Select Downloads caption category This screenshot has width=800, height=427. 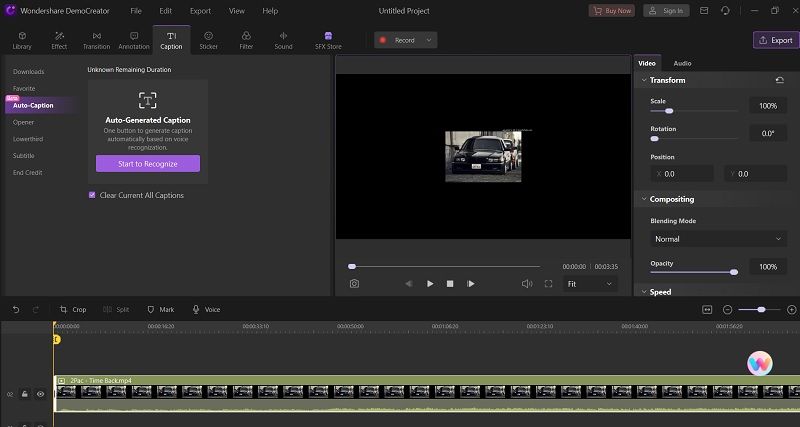29,72
